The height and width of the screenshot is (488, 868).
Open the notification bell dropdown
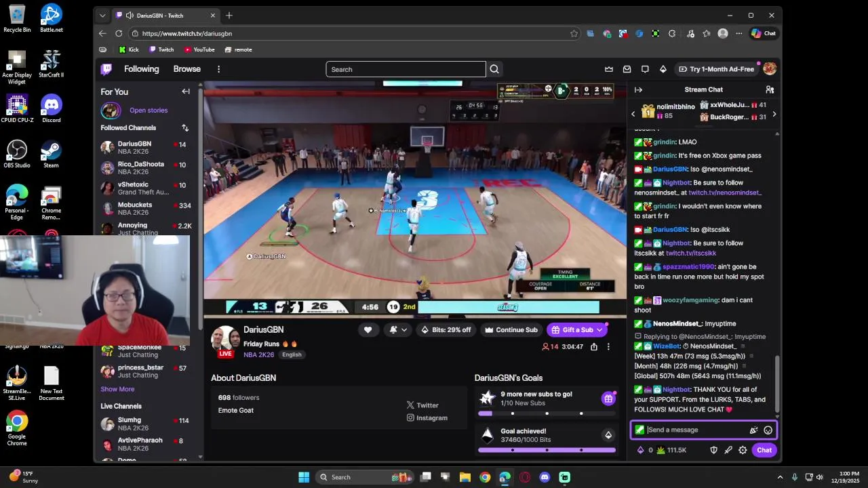(398, 330)
